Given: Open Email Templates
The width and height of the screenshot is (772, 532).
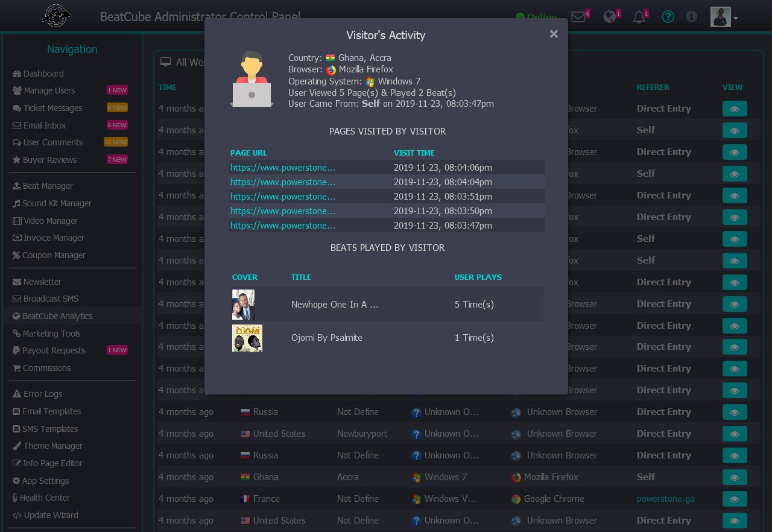Looking at the screenshot, I should [47, 411].
